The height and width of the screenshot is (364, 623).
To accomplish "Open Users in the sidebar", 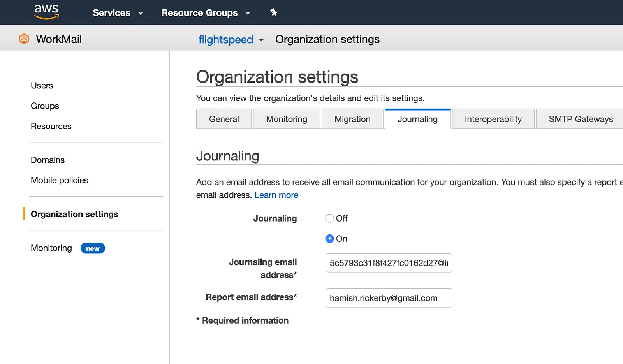I will coord(42,86).
